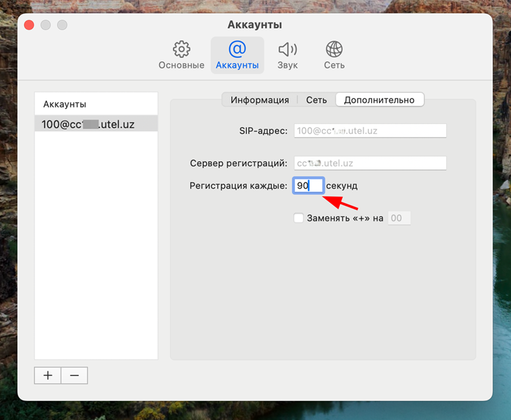Focus the Регистрация каждые seconds field
This screenshot has width=511, height=420.
click(308, 185)
